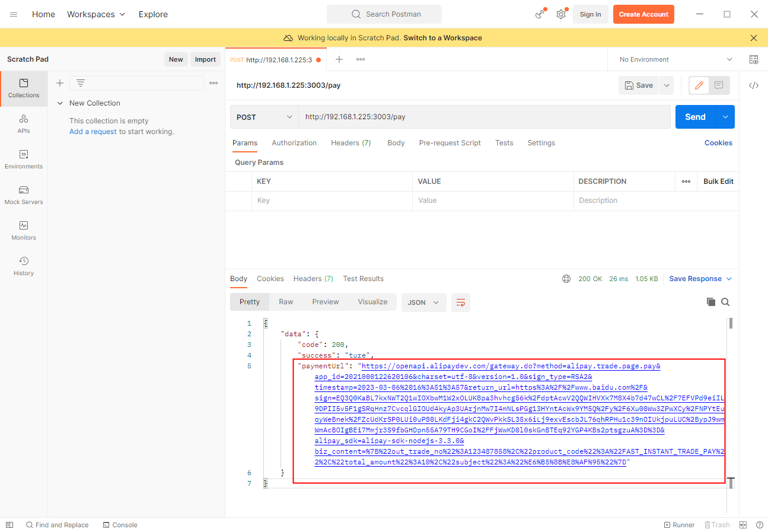The width and height of the screenshot is (768, 532).
Task: Create a new collection with plus icon
Action: click(59, 83)
